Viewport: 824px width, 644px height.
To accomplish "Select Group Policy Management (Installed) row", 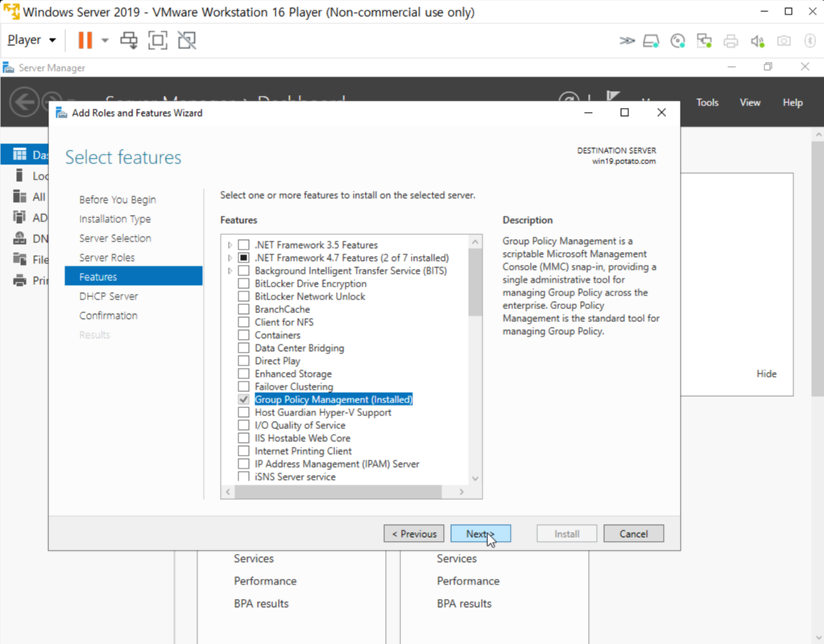I will [x=333, y=400].
